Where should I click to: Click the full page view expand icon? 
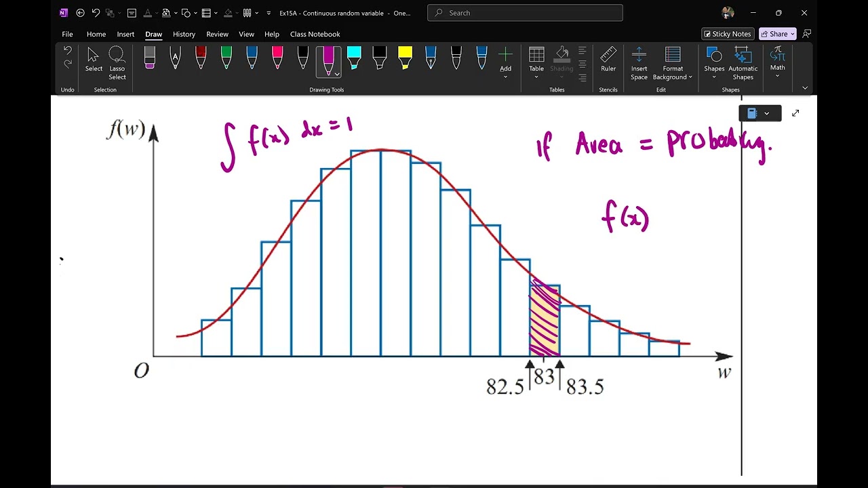click(795, 113)
